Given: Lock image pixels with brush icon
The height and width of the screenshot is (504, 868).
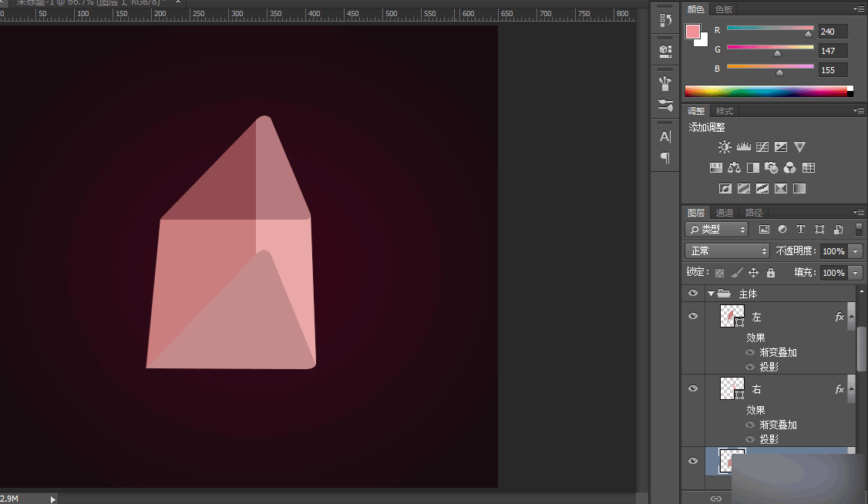Looking at the screenshot, I should (737, 273).
